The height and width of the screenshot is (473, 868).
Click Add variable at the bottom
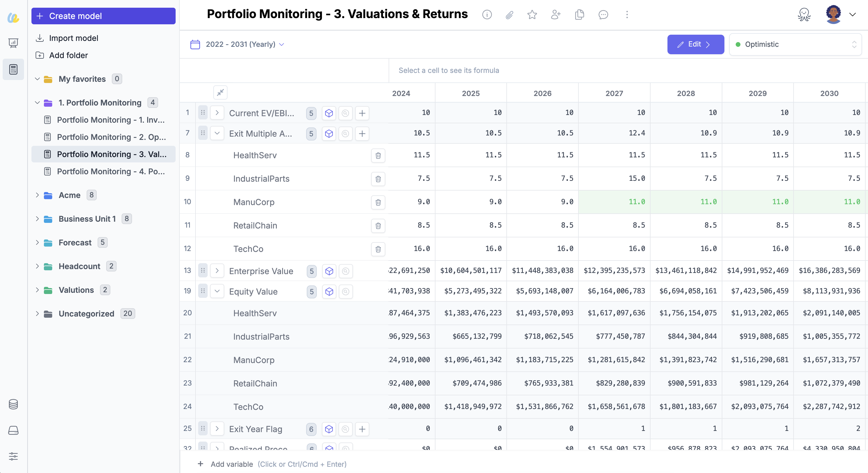point(232,464)
